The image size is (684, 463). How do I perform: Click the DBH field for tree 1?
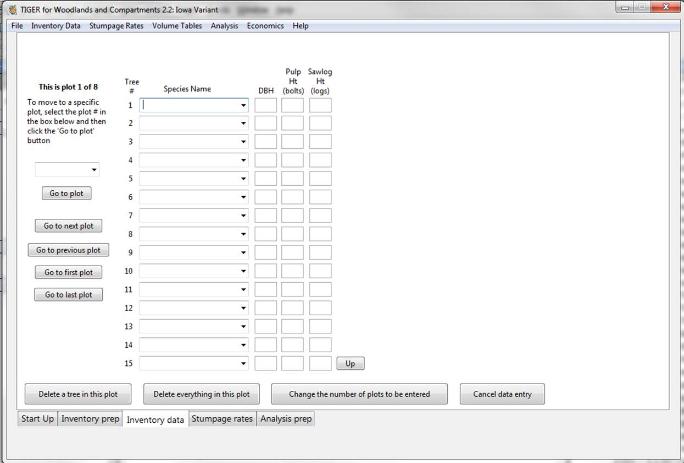tap(266, 104)
